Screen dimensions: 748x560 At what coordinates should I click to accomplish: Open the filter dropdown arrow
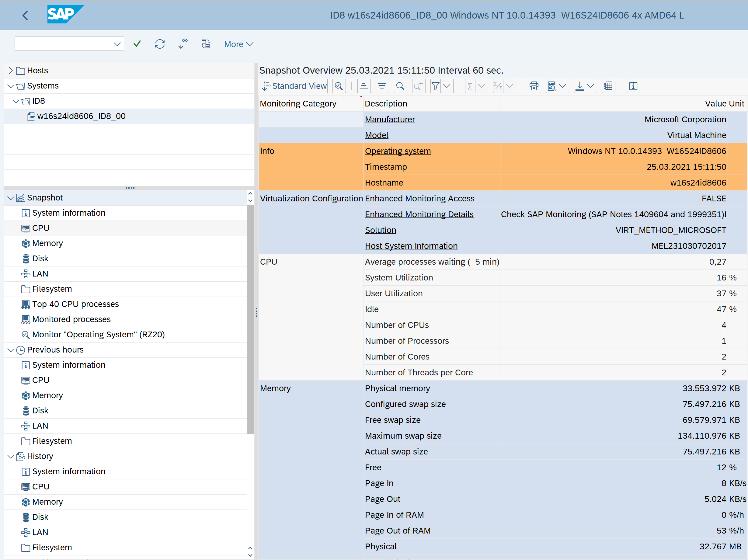coord(447,86)
